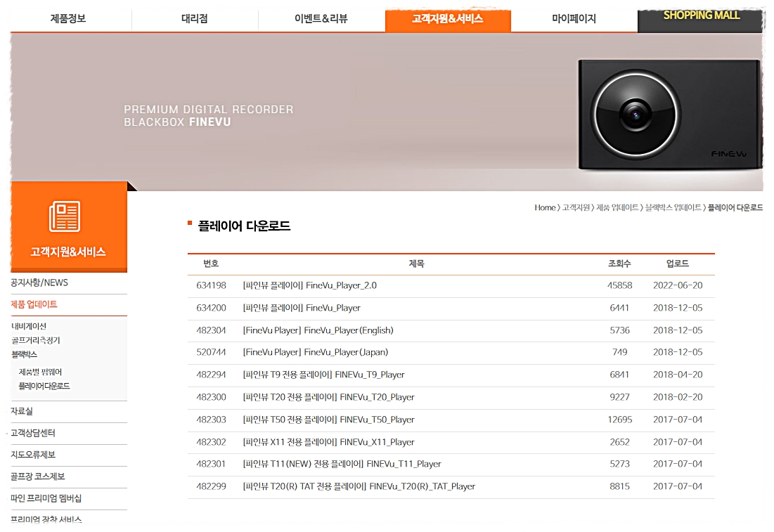Open 공지사항/NEWS in the sidebar
The width and height of the screenshot is (774, 532).
coord(39,283)
